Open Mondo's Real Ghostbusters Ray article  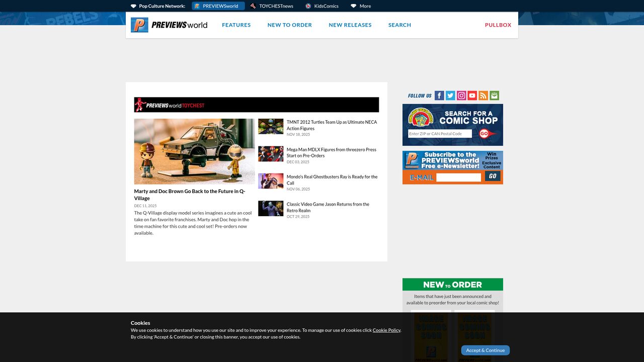[332, 180]
